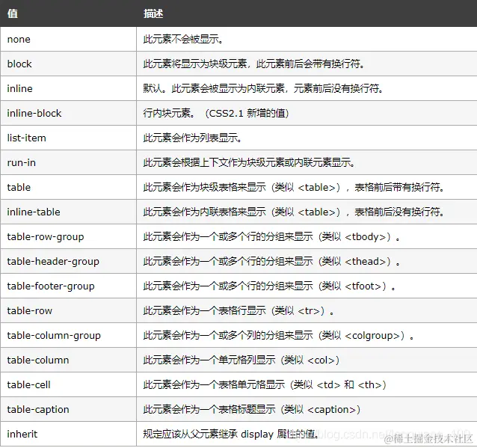The image size is (477, 448).
Task: Click description mentioning '根据上下文'
Action: tap(249, 162)
